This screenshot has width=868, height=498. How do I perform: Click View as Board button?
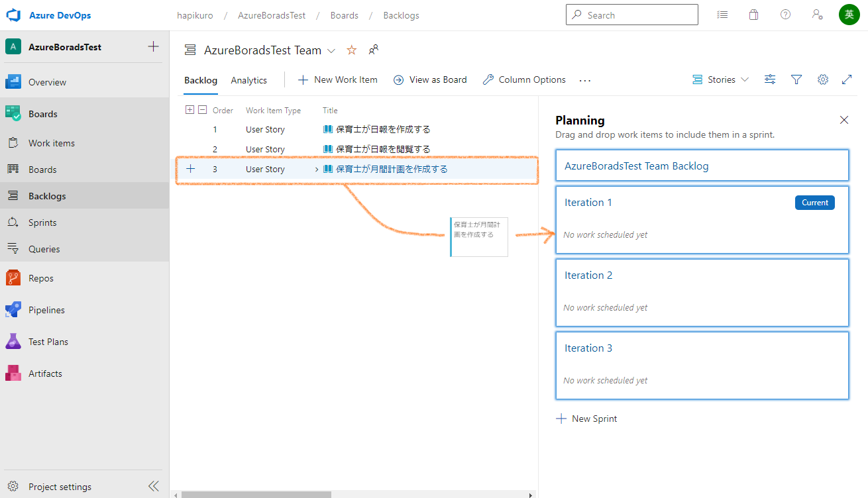[430, 79]
